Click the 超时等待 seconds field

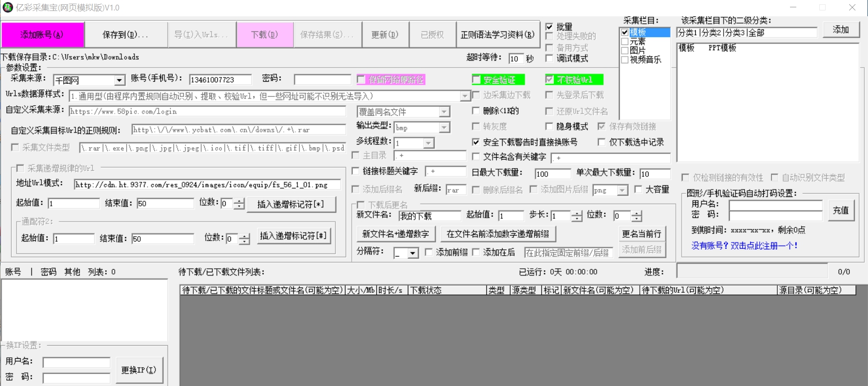pyautogui.click(x=516, y=59)
